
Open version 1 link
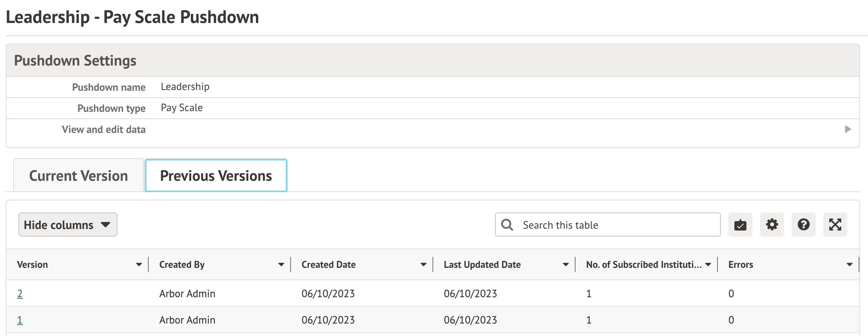click(20, 320)
